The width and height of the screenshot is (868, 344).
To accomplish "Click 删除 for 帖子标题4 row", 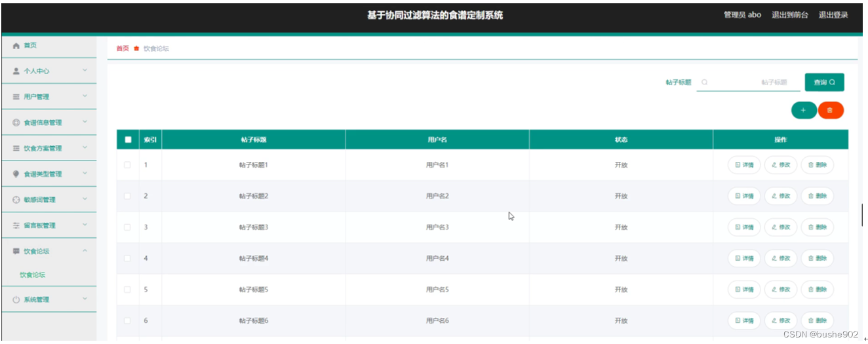I will pyautogui.click(x=818, y=258).
